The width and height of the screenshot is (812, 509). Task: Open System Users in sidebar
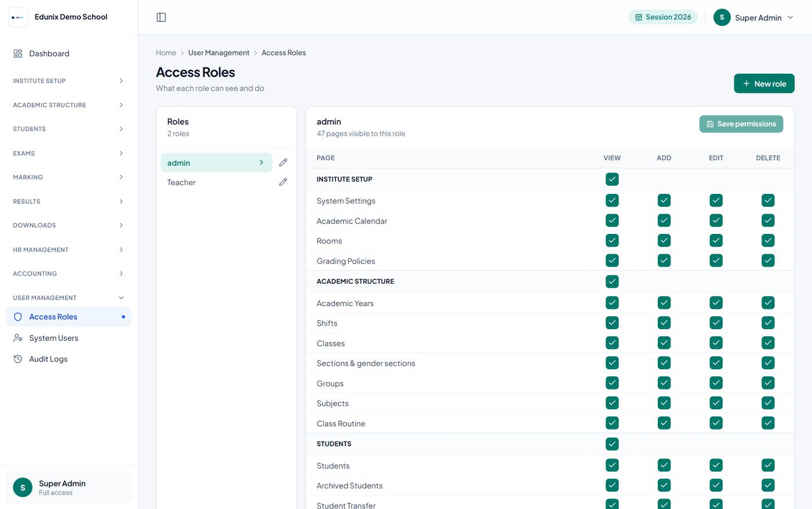[68, 338]
